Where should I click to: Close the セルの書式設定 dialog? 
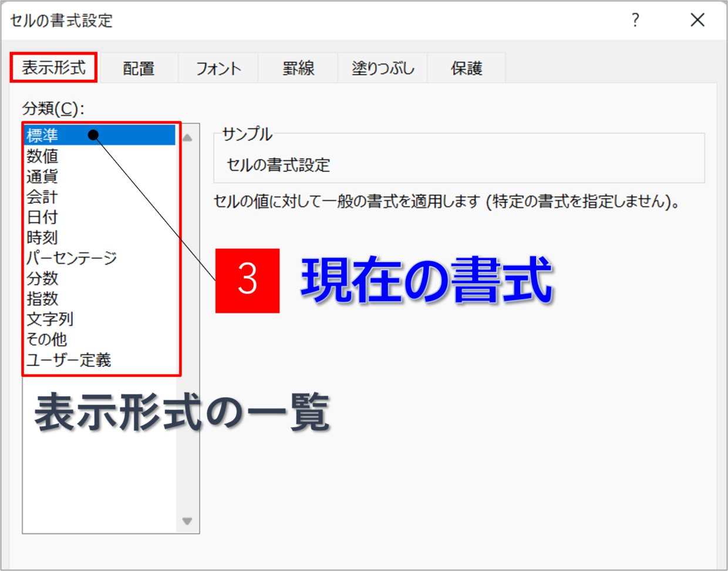697,21
